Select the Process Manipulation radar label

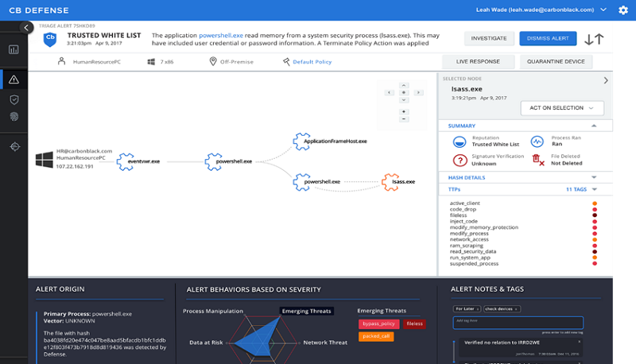click(x=213, y=311)
